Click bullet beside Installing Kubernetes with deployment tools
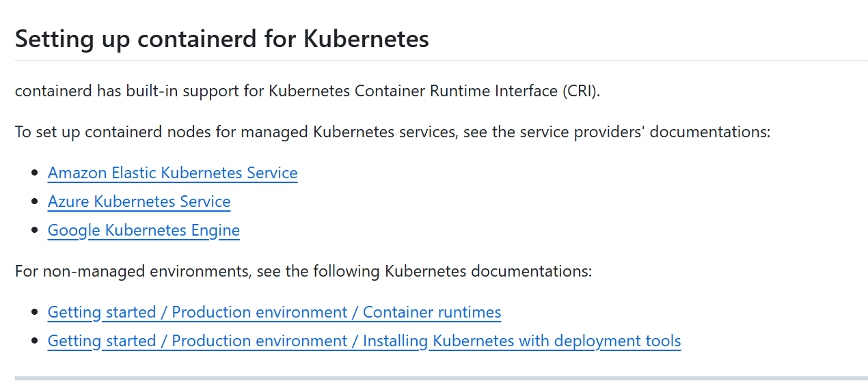 tap(35, 341)
